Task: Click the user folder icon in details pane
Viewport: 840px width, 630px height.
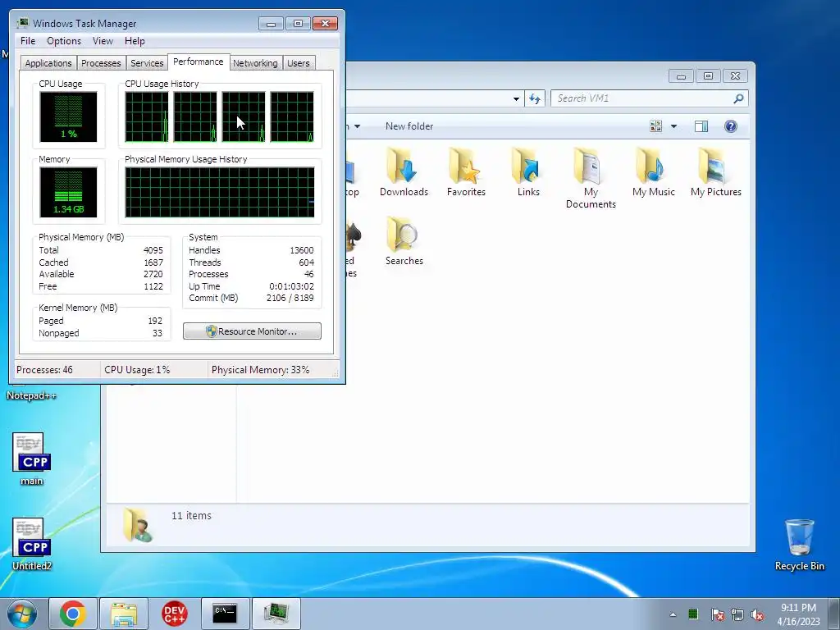Action: point(137,526)
